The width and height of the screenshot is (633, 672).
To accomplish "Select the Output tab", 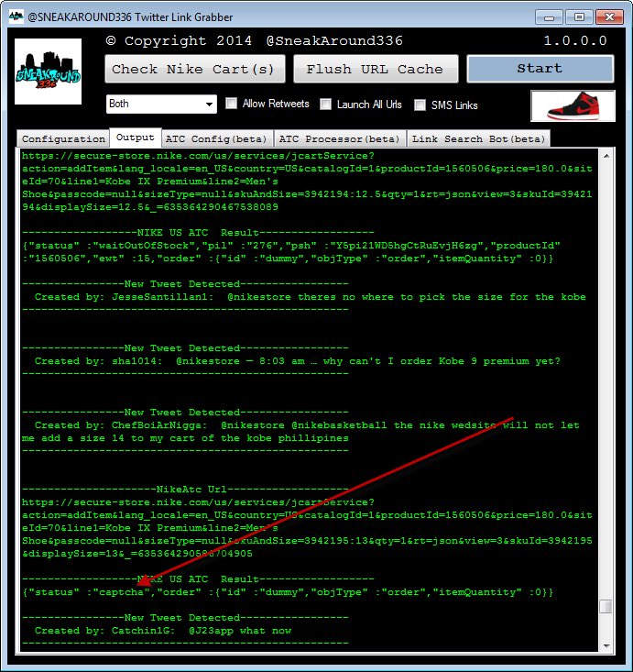I will tap(136, 138).
